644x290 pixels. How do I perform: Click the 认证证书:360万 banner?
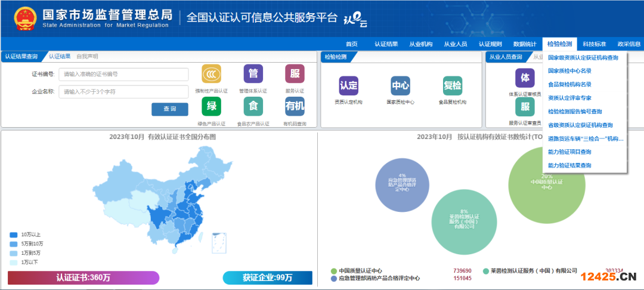coord(83,277)
